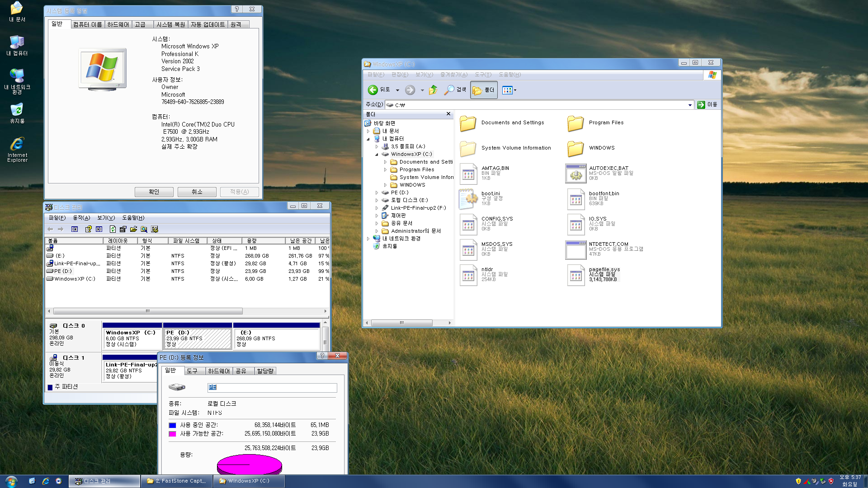868x488 pixels.
Task: Click the Up folder icon in Explorer toolbar
Action: pyautogui.click(x=433, y=90)
